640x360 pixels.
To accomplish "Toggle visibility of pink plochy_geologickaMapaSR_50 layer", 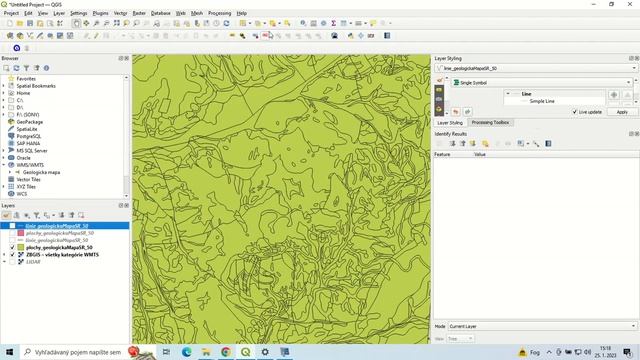I will point(13,233).
